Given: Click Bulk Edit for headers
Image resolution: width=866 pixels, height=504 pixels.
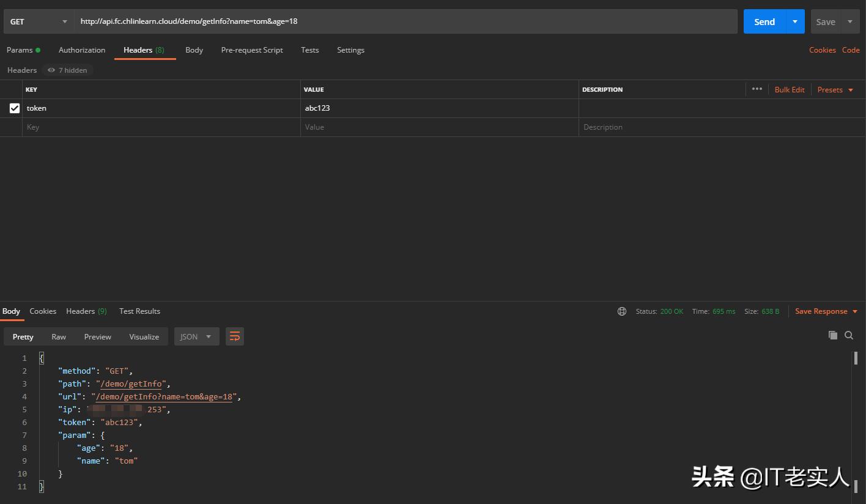Looking at the screenshot, I should pyautogui.click(x=789, y=90).
